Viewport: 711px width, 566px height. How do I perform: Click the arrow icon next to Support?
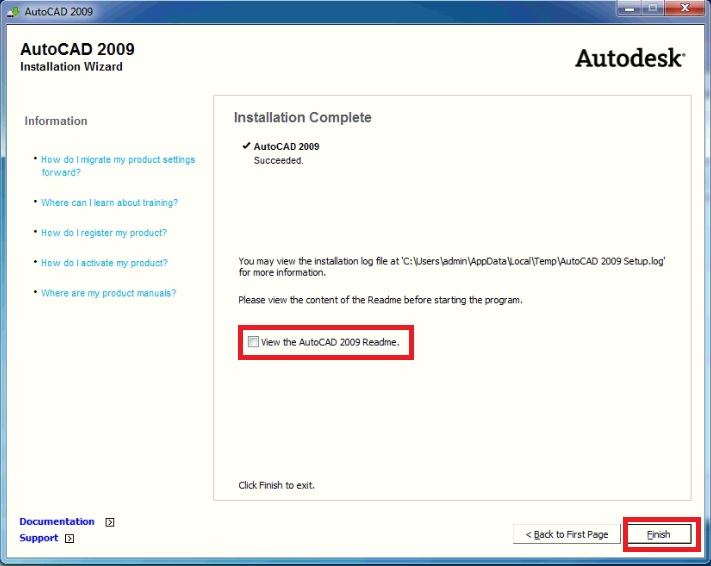69,539
